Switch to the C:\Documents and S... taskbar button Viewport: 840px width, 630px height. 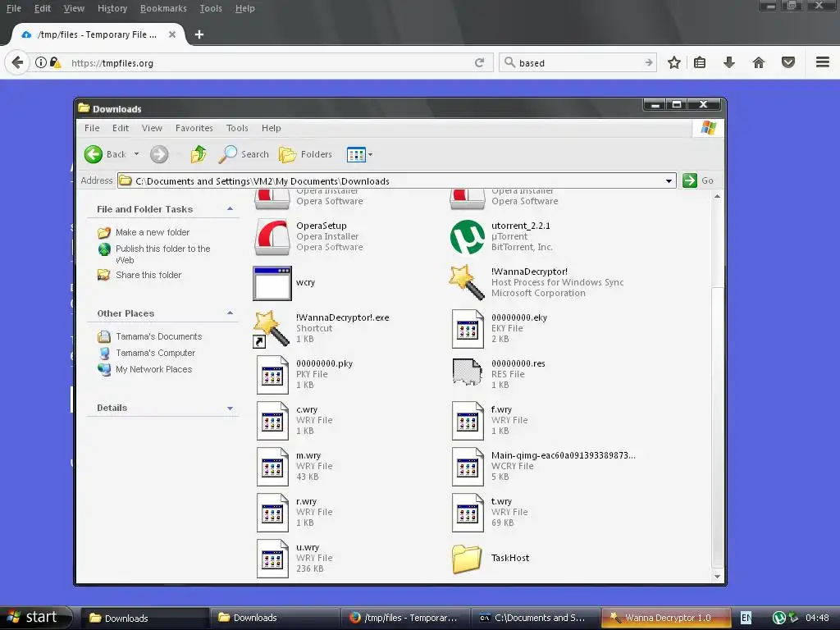pyautogui.click(x=536, y=618)
